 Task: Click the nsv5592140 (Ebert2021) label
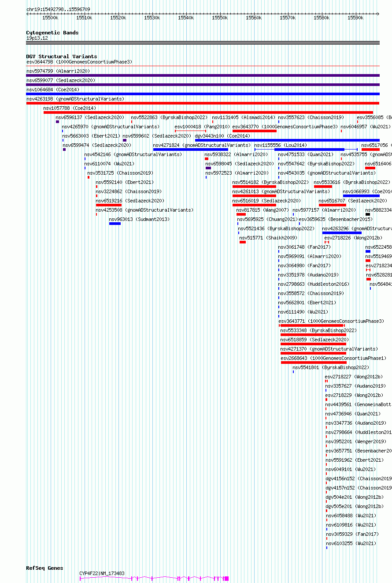pyautogui.click(x=125, y=182)
